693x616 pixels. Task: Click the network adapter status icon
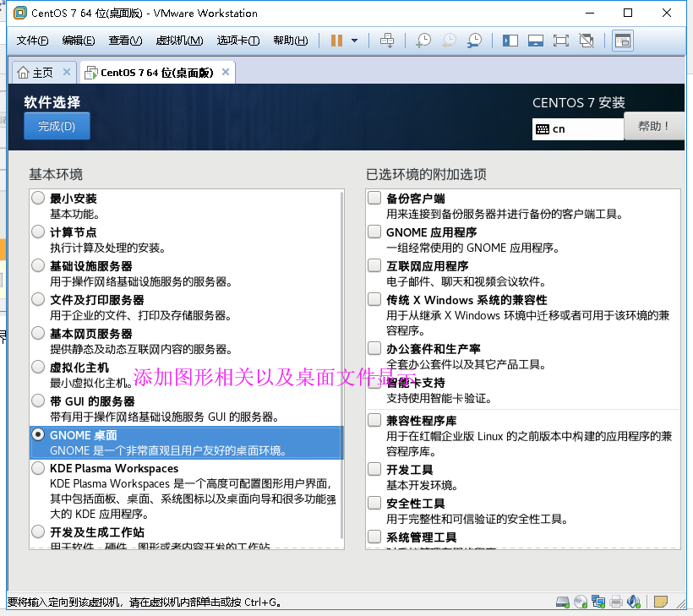point(598,602)
